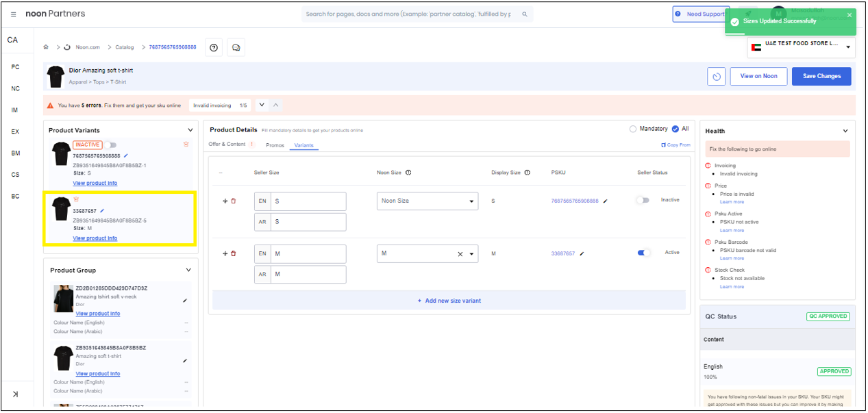Edit variant 33687657 pencil icon in Product Variants
The image size is (868, 413).
(102, 210)
